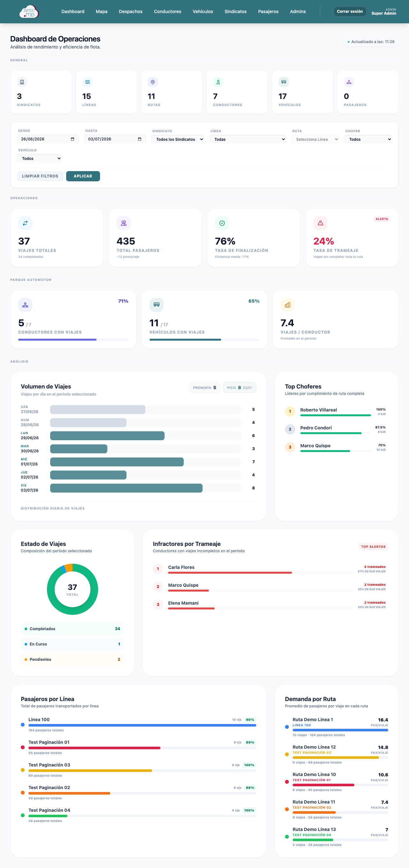Click rank 1 badge for Carla Flores

[x=158, y=569]
